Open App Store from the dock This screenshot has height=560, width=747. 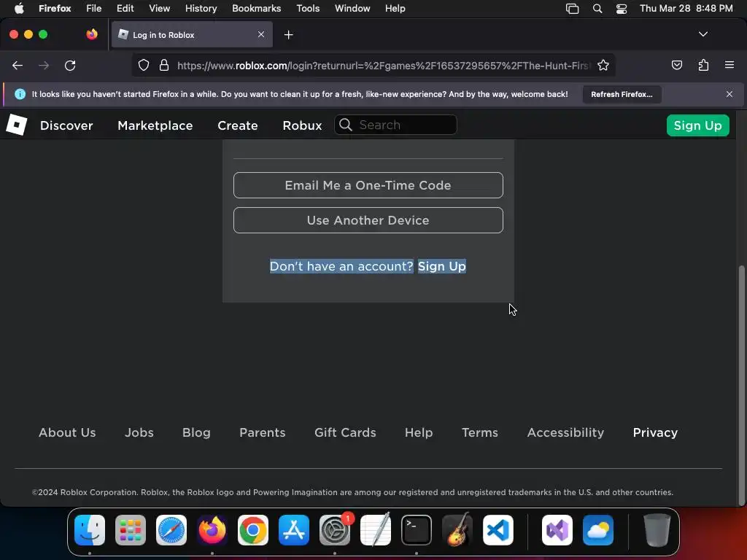click(294, 530)
